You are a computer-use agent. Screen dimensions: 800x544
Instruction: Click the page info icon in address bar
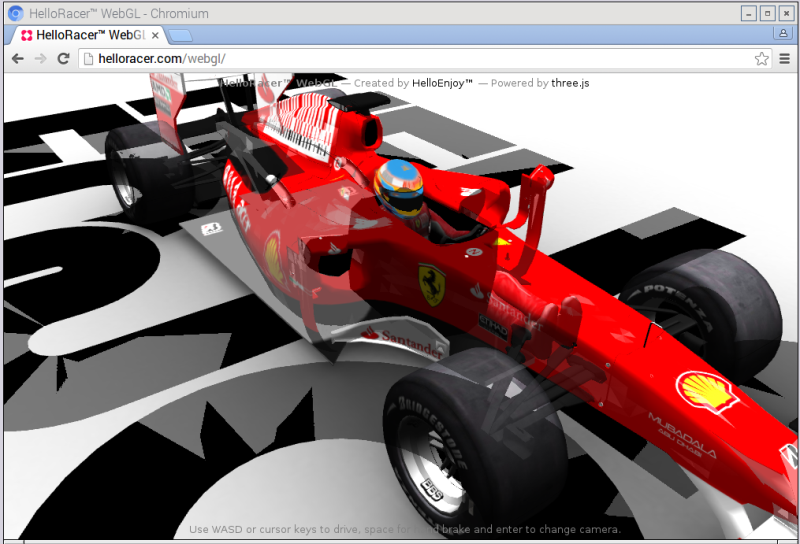(x=88, y=59)
